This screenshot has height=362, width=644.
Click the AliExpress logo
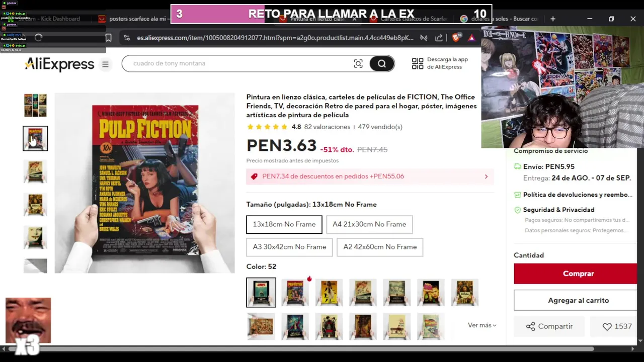(59, 64)
